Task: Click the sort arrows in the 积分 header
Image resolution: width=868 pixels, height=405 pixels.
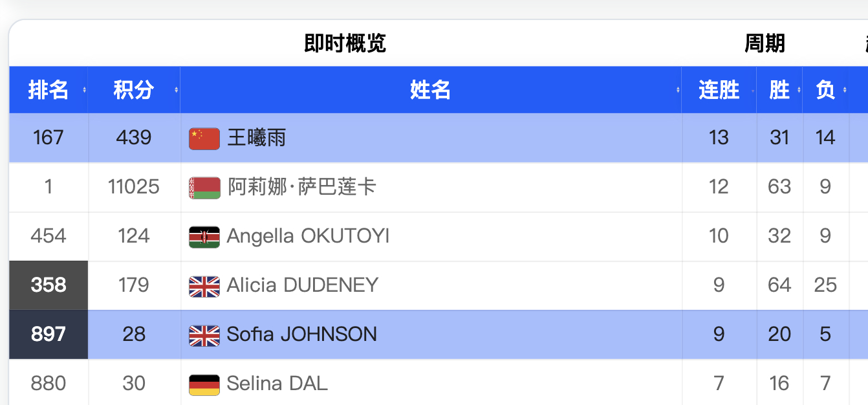Action: tap(177, 91)
